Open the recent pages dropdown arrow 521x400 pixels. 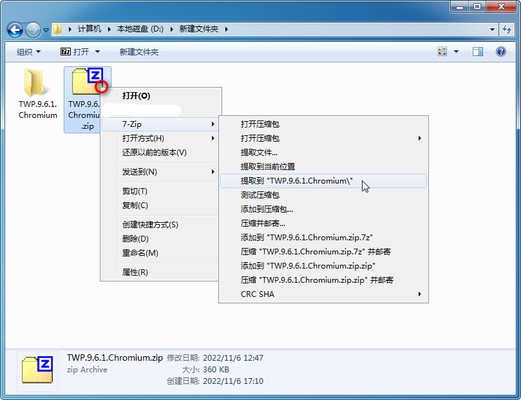46,30
